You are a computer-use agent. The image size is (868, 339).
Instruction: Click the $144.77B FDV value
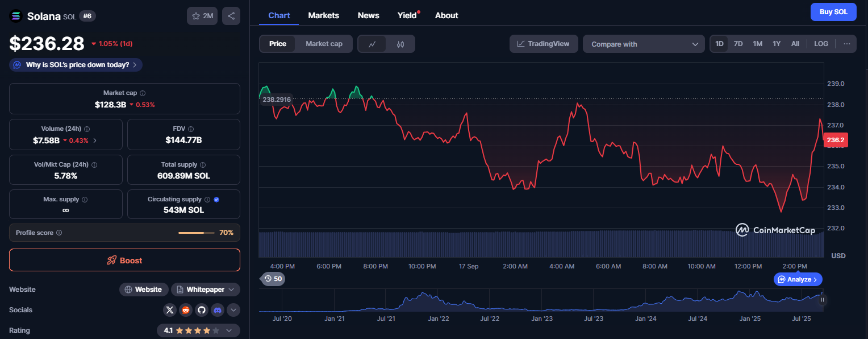tap(183, 140)
